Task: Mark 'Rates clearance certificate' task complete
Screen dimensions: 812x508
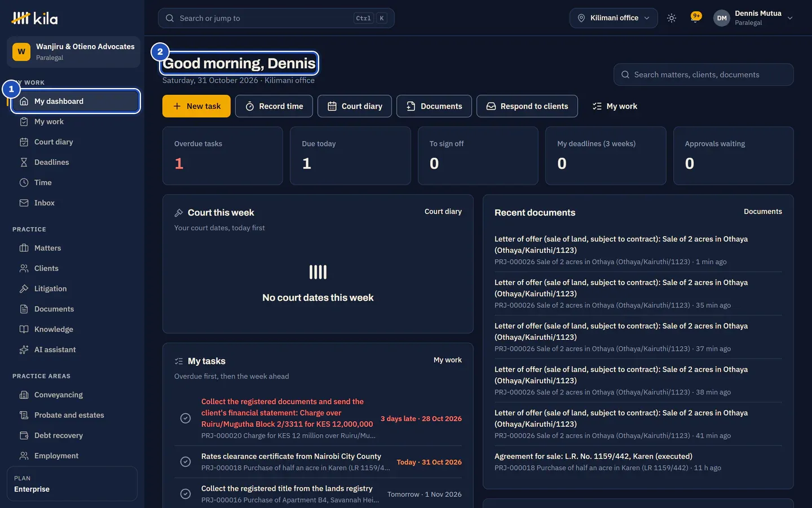Action: (x=186, y=462)
